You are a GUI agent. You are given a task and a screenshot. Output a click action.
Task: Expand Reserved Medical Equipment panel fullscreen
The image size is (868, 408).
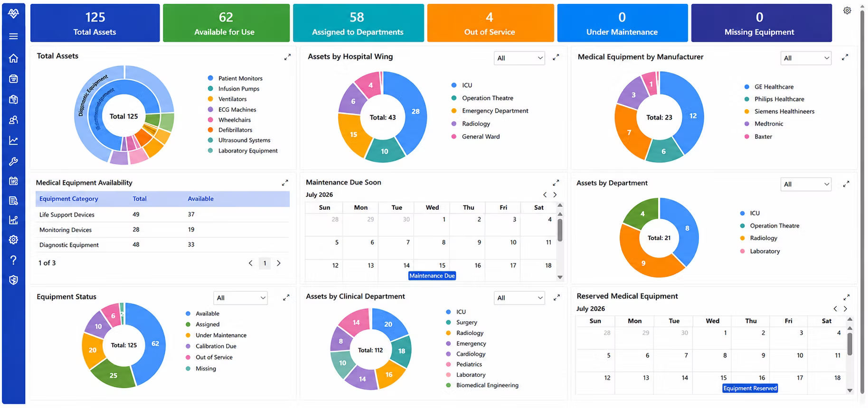(846, 297)
